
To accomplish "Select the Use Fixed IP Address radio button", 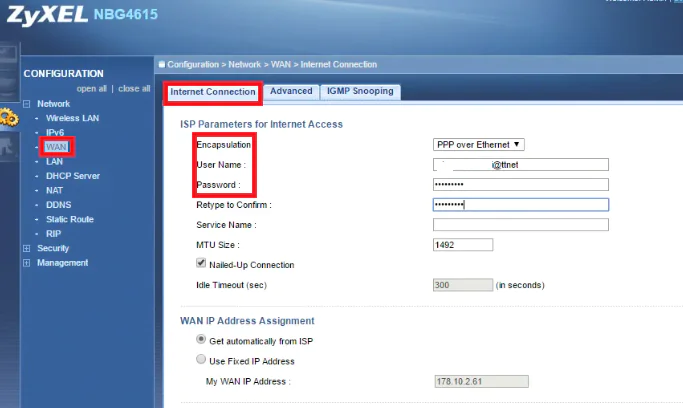I will pos(201,359).
